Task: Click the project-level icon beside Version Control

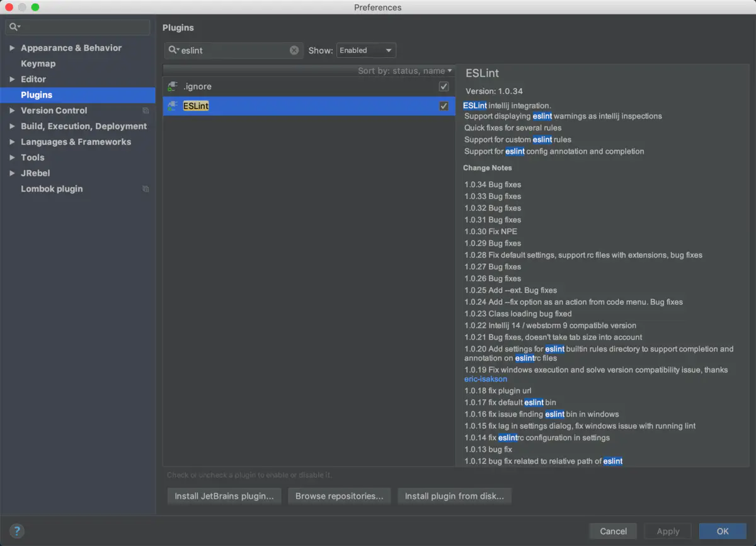Action: click(146, 110)
